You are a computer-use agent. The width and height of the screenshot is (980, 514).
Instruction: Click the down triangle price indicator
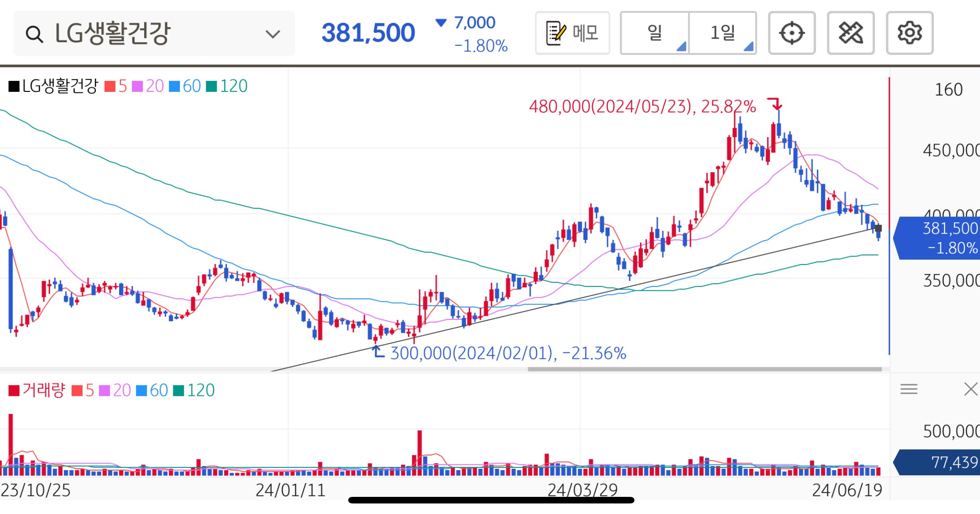coord(441,22)
